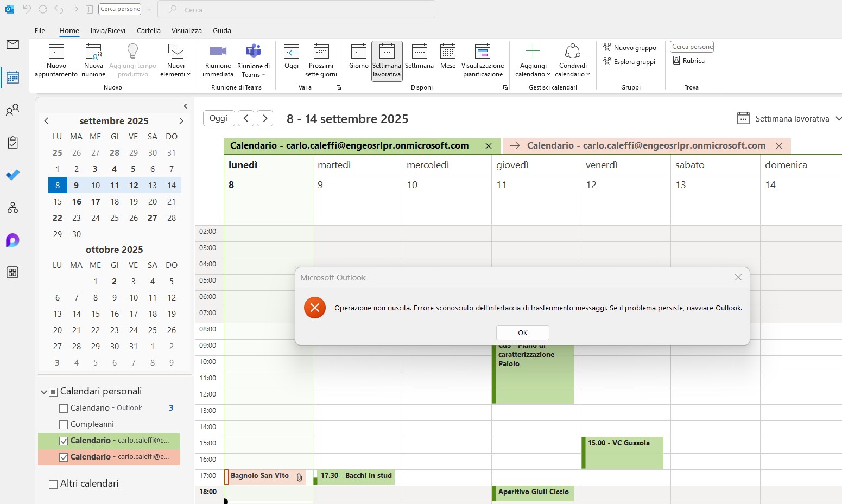Open the Condividi calendario dropdown
This screenshot has width=842, height=504.
coord(572,70)
